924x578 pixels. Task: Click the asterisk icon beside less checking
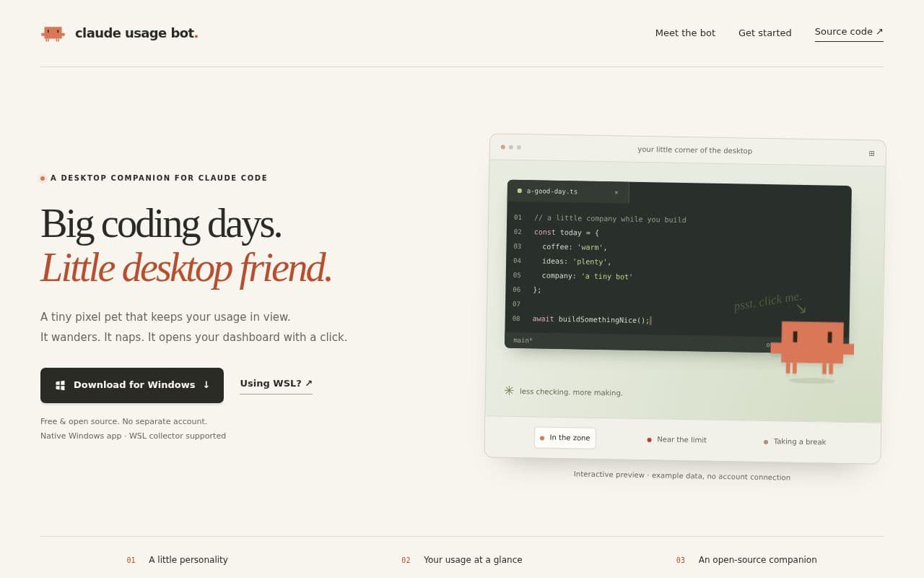(509, 390)
